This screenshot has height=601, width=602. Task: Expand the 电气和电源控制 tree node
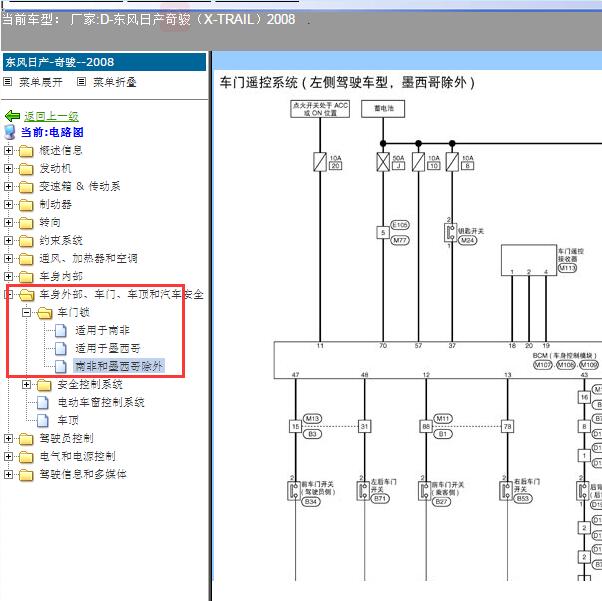coord(9,457)
